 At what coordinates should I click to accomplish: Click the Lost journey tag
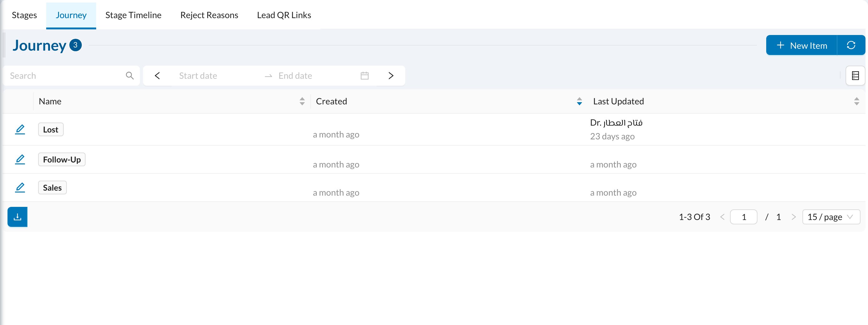tap(51, 129)
